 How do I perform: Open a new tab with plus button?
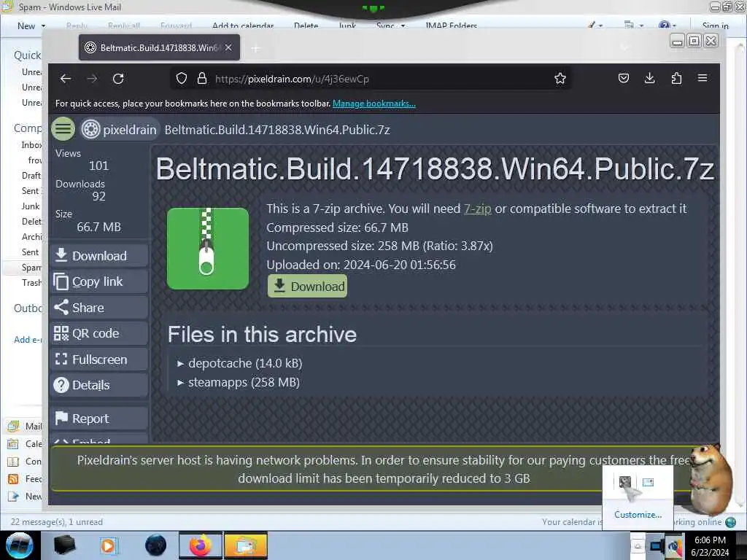(256, 48)
